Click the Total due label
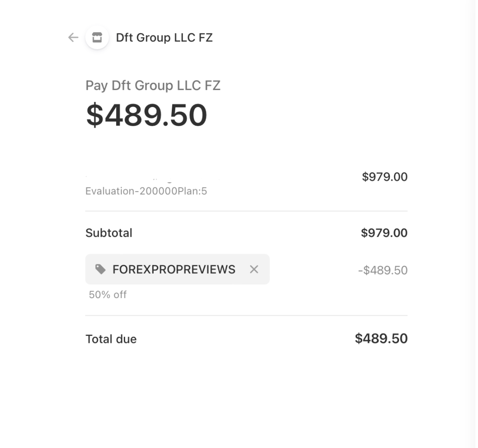This screenshot has height=448, width=478. pyautogui.click(x=111, y=339)
